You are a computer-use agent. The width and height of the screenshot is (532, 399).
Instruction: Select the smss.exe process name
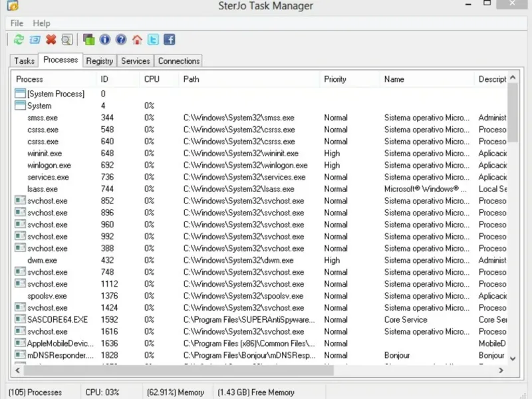[43, 118]
